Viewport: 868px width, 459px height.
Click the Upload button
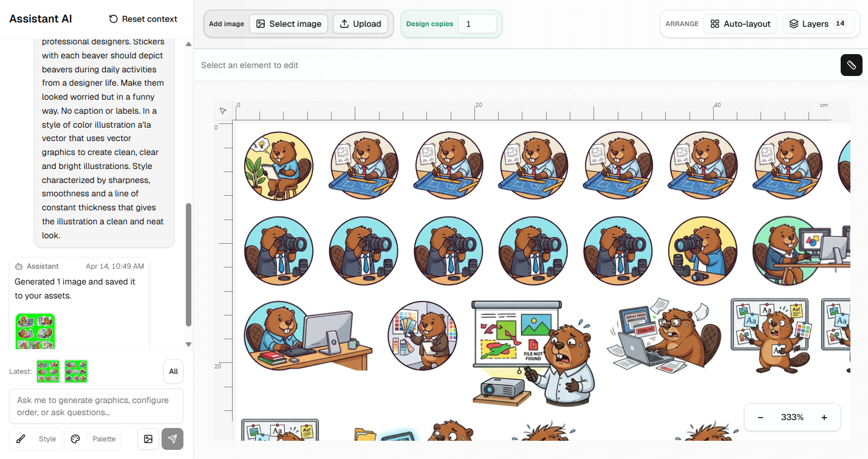(361, 24)
